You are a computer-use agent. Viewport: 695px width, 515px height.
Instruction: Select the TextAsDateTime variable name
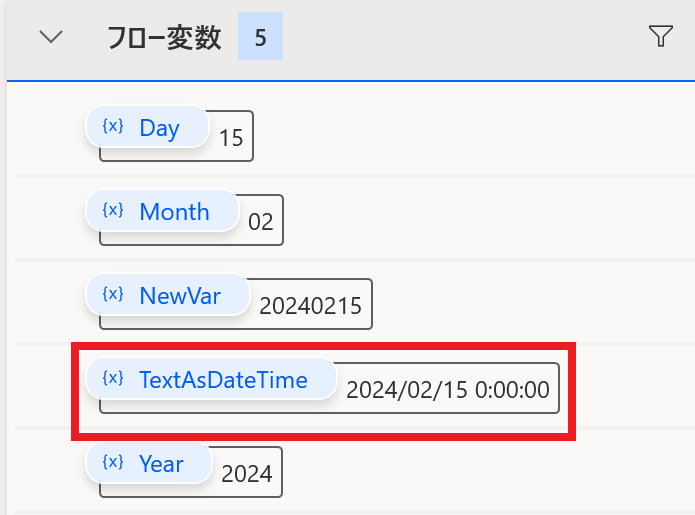point(223,380)
